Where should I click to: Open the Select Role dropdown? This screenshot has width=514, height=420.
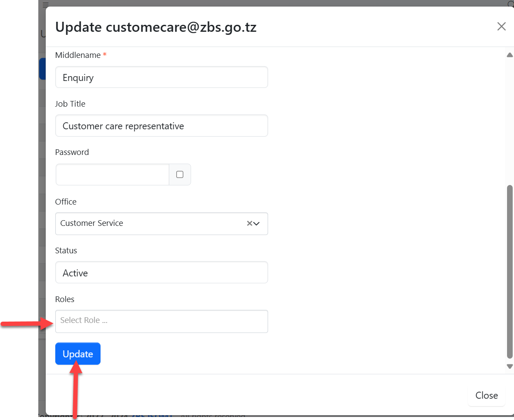pos(161,321)
